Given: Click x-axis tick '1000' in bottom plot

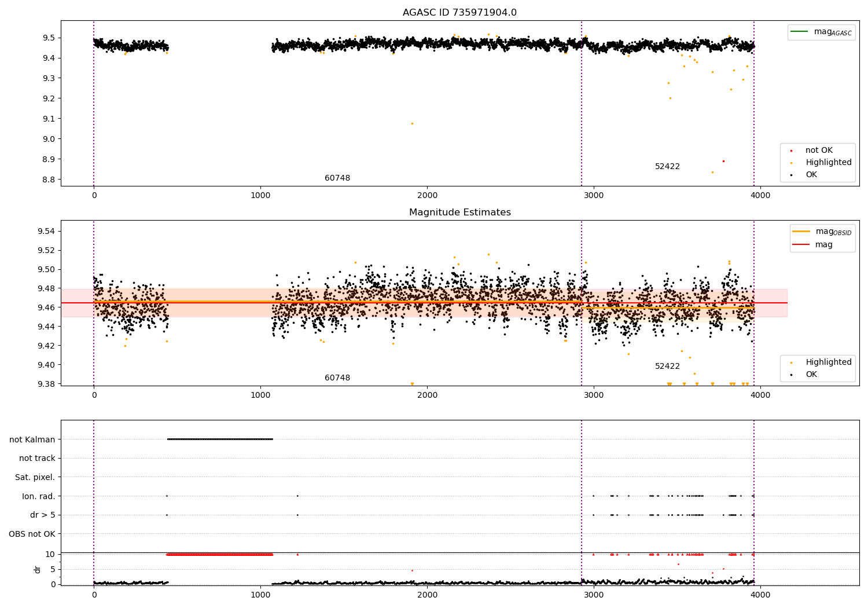Looking at the screenshot, I should tap(260, 595).
